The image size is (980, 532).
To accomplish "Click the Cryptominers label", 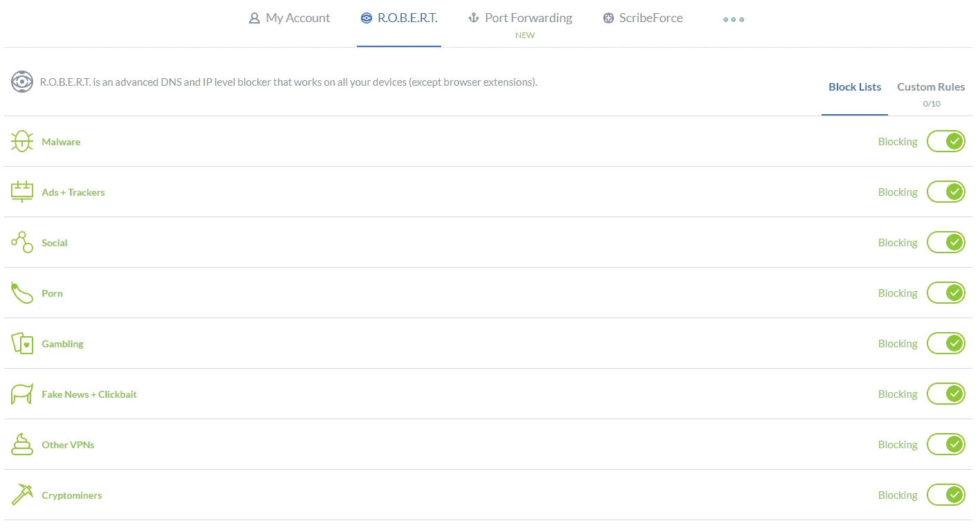I will tap(72, 495).
